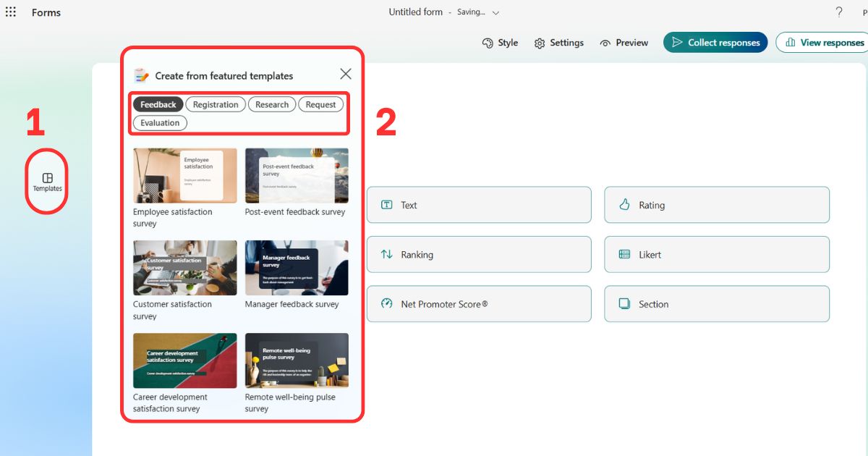Toggle the Registration template filter
The width and height of the screenshot is (868, 456).
tap(216, 104)
